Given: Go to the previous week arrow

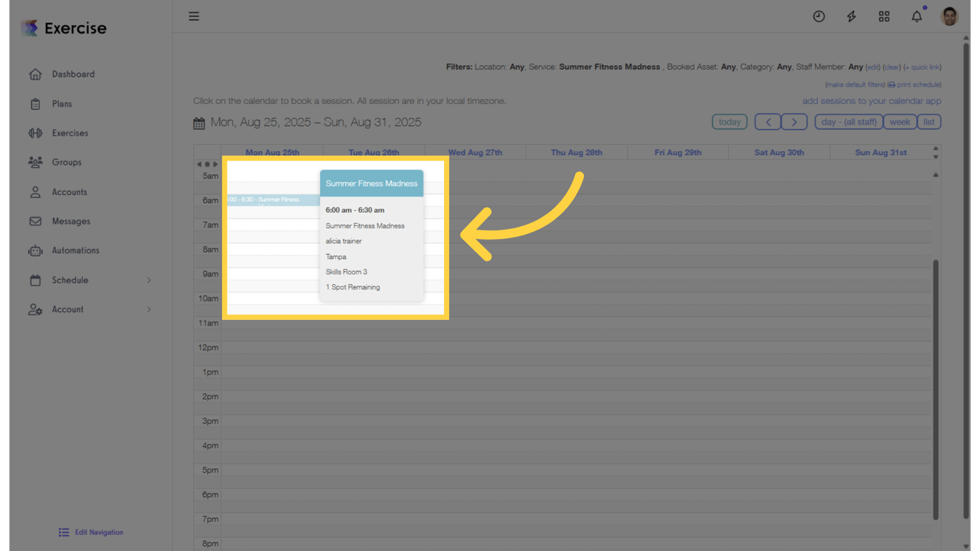Looking at the screenshot, I should [768, 122].
